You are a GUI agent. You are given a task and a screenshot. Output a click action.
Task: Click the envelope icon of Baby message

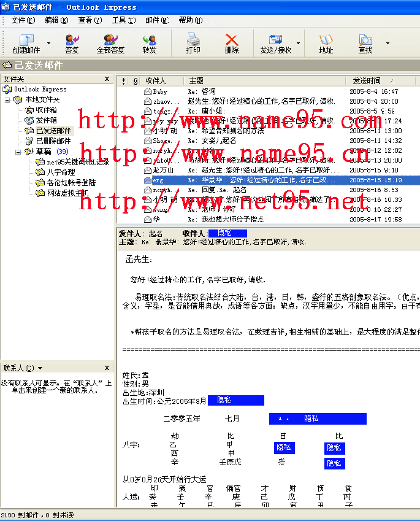[148, 91]
